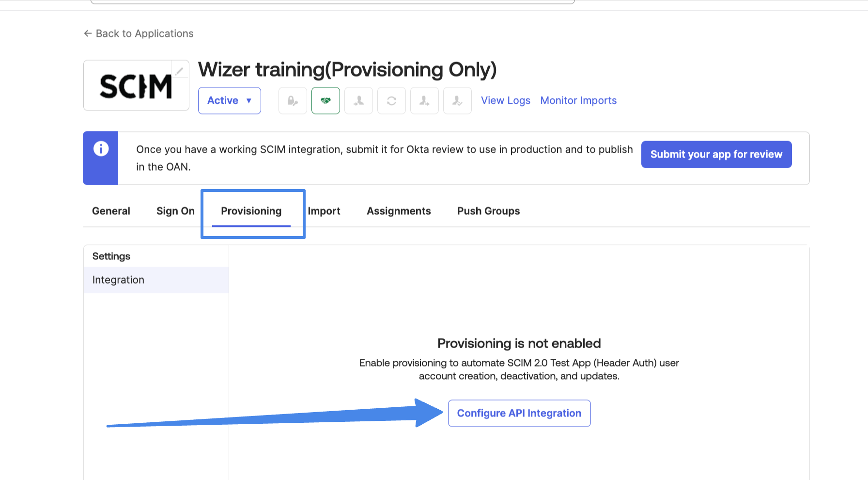Viewport: 868px width, 480px height.
Task: Select the Assignments tab
Action: tap(399, 211)
